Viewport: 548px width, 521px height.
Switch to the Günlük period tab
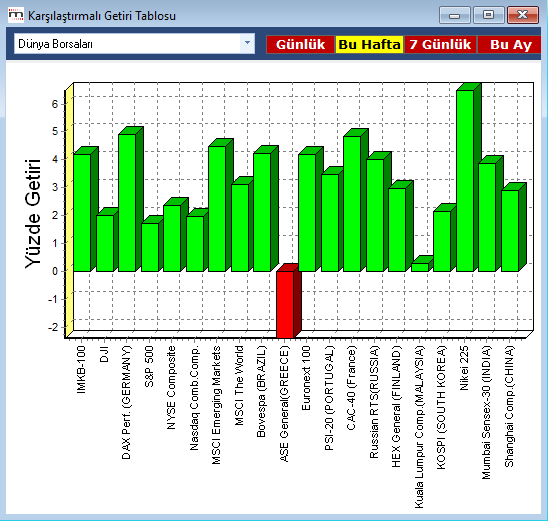[x=300, y=44]
